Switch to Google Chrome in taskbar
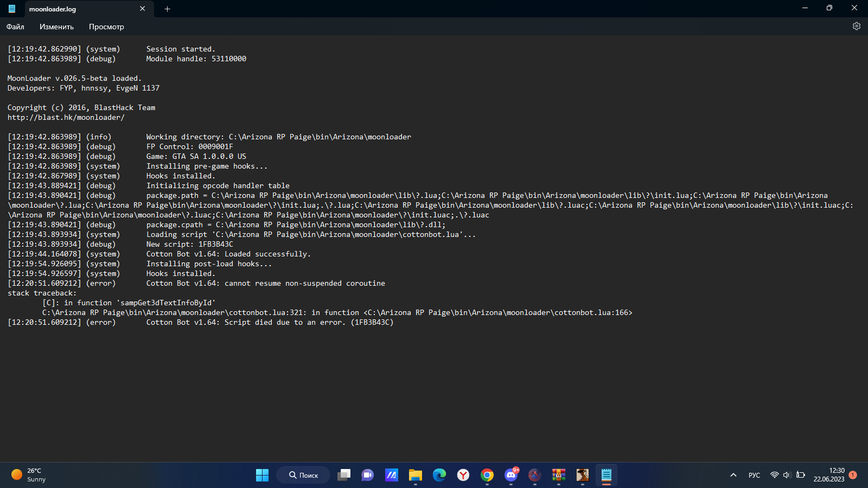Screen dimensions: 868x488 tap(487, 475)
